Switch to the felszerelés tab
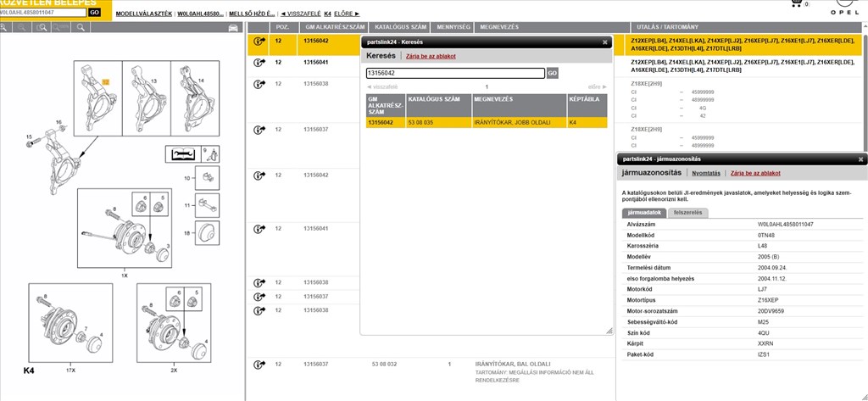Screen dimensions: 868x401 tap(687, 213)
